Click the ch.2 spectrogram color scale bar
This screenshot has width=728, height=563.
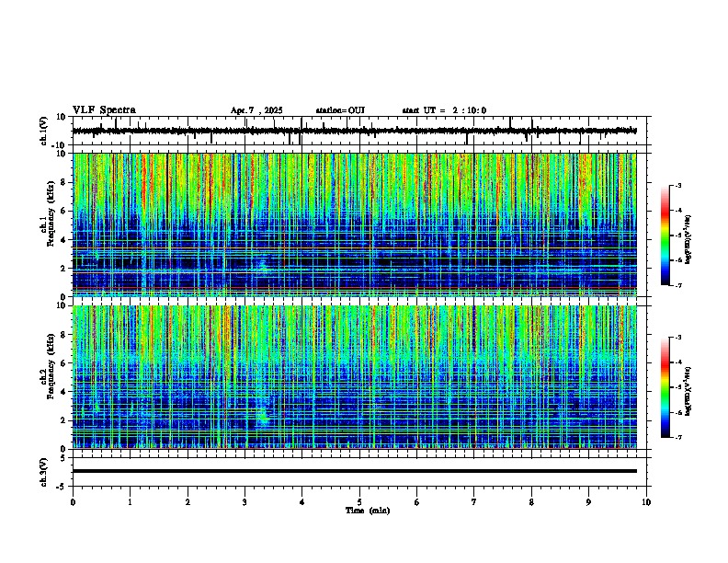(665, 387)
